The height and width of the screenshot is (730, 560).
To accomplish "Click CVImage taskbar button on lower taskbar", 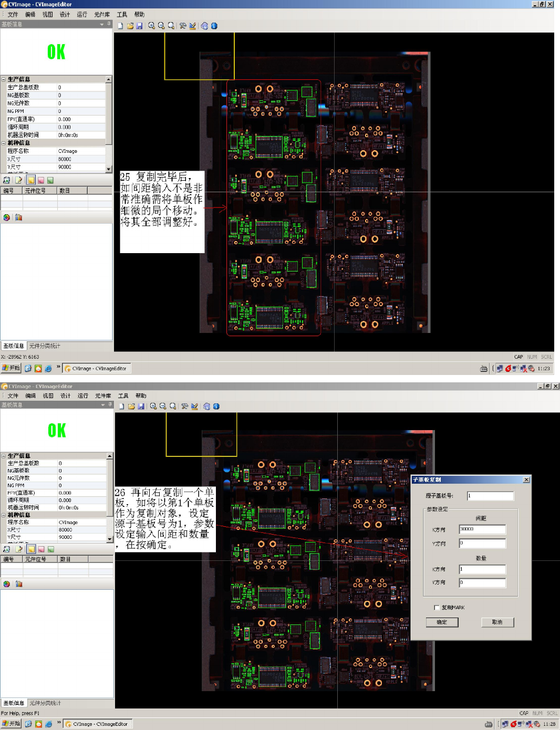I will tap(97, 724).
